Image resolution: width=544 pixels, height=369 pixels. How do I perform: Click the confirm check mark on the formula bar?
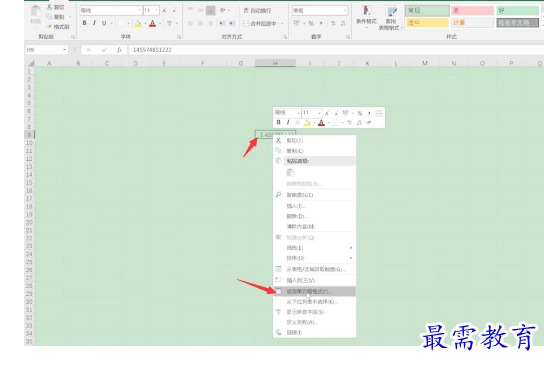click(104, 50)
